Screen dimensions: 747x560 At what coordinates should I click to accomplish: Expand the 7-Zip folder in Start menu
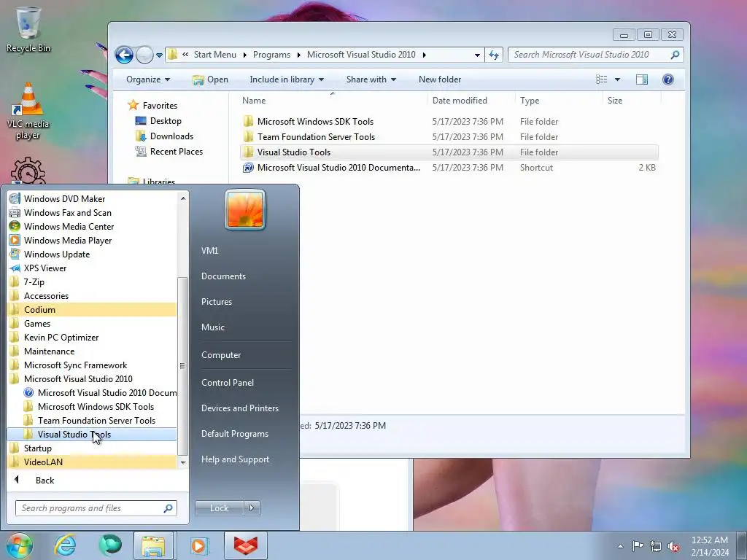(92, 281)
